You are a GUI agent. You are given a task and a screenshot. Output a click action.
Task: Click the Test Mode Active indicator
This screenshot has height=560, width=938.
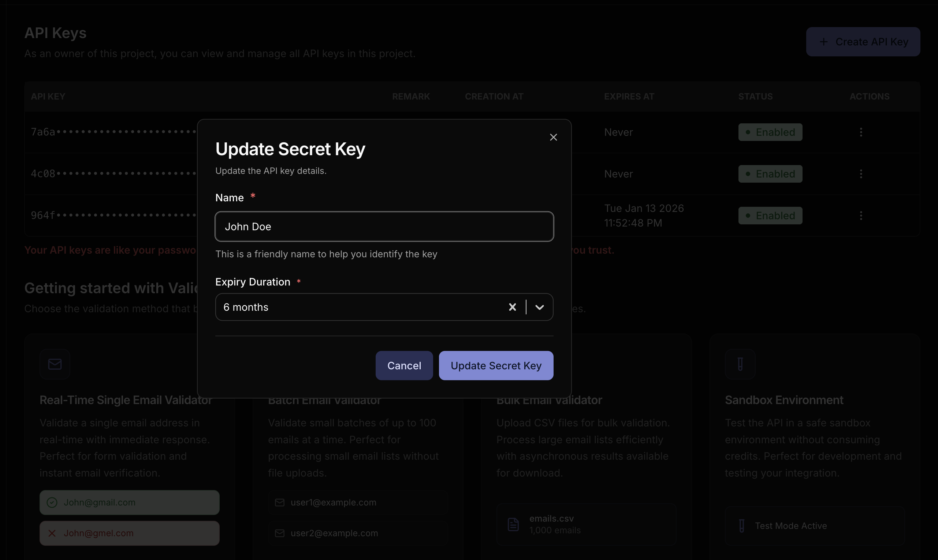point(790,526)
